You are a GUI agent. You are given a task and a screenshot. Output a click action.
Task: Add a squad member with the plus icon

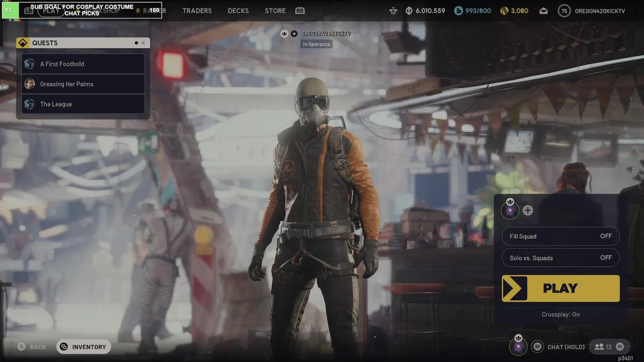click(527, 210)
